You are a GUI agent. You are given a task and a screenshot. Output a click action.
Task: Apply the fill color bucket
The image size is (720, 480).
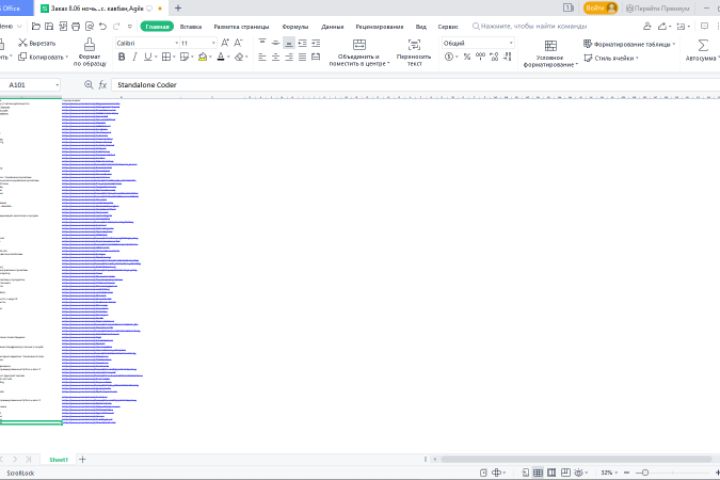click(202, 57)
